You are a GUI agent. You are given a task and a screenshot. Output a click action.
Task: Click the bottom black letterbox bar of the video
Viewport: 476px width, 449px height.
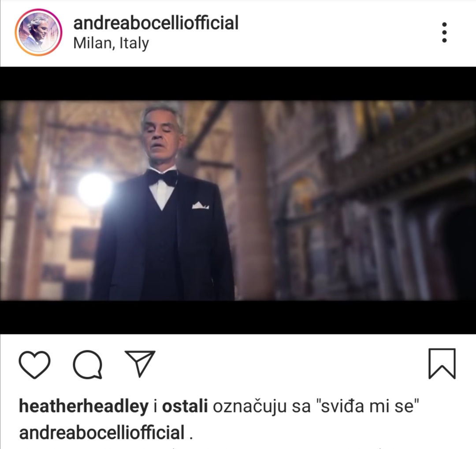238,317
